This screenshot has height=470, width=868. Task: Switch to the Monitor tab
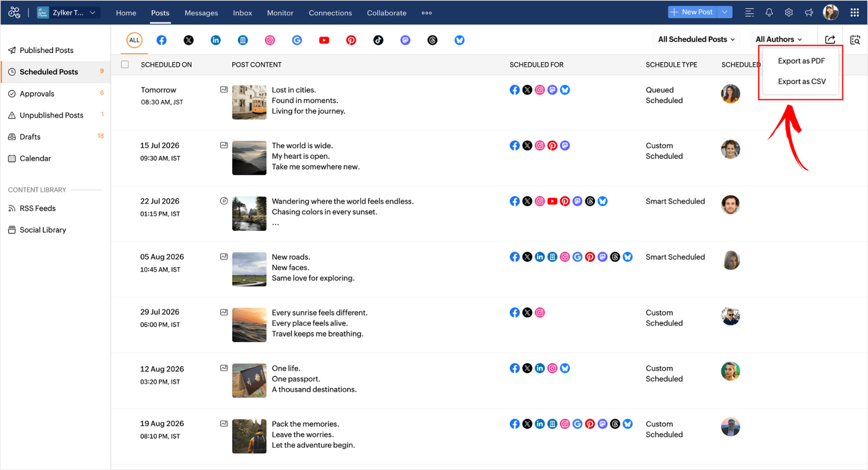[x=280, y=13]
